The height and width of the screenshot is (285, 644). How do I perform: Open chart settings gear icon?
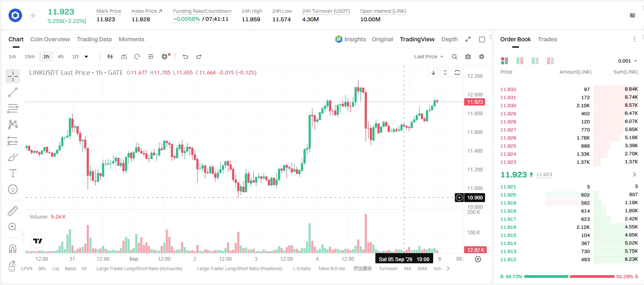(482, 57)
